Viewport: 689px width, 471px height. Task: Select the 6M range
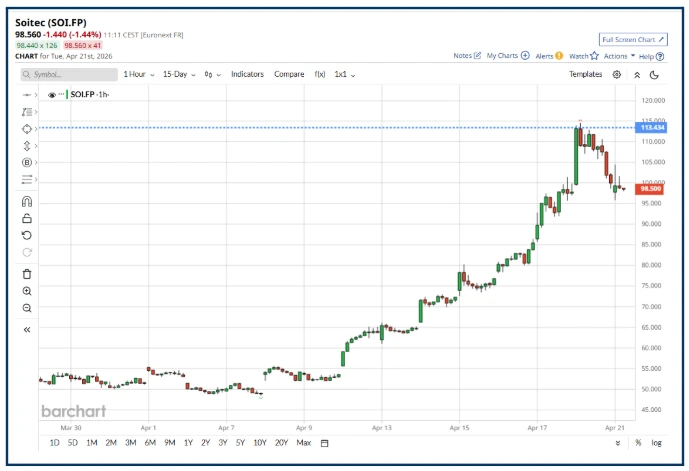[x=150, y=443]
